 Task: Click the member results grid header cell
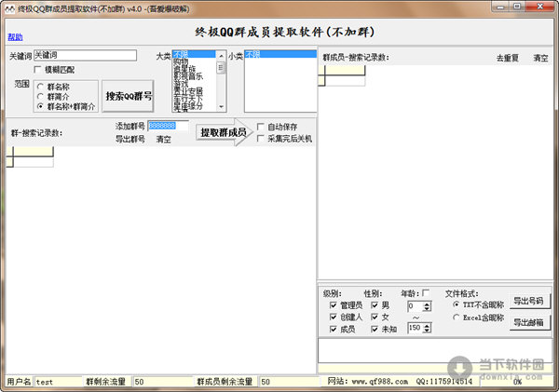click(x=345, y=71)
